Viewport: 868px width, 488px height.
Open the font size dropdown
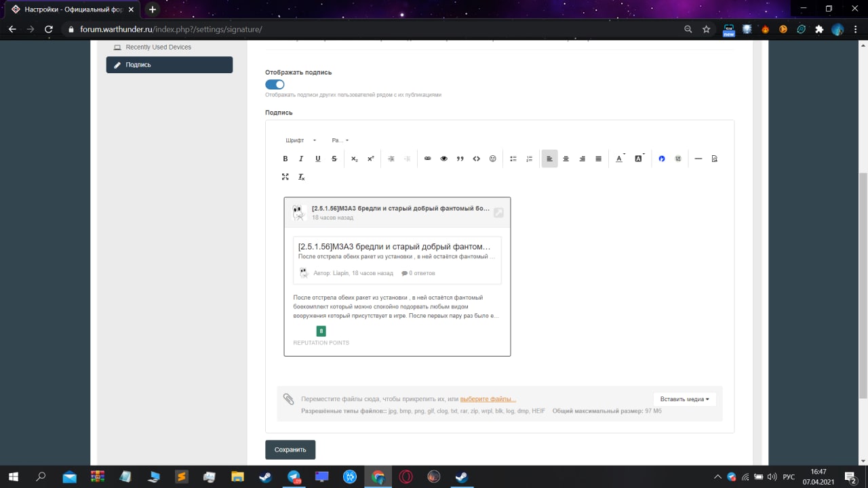click(x=340, y=140)
